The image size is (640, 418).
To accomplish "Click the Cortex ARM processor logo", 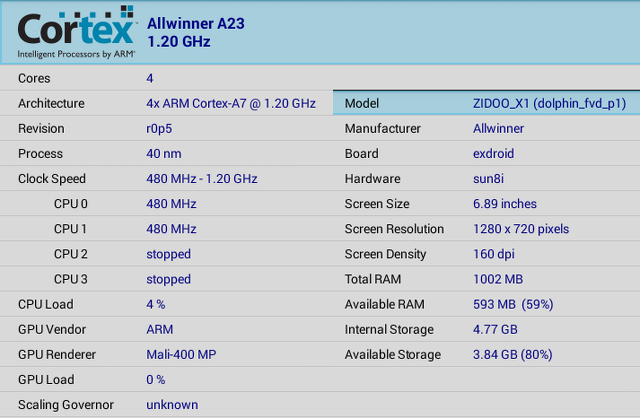I will pos(76,32).
